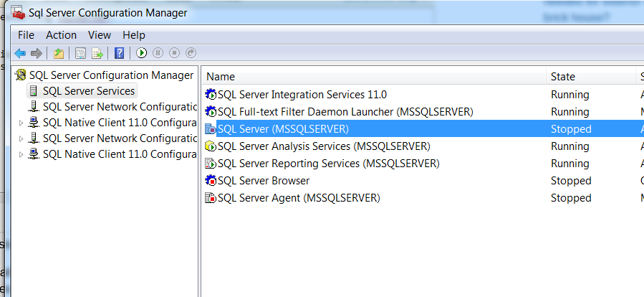Screen dimensions: 644x297
Task: Click the SQL Server Services tree icon
Action: tap(34, 91)
